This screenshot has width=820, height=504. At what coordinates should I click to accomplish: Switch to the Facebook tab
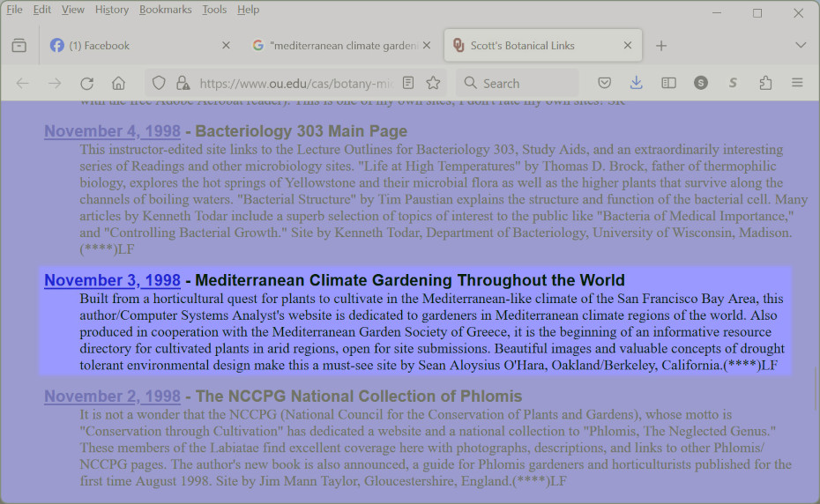[132, 45]
